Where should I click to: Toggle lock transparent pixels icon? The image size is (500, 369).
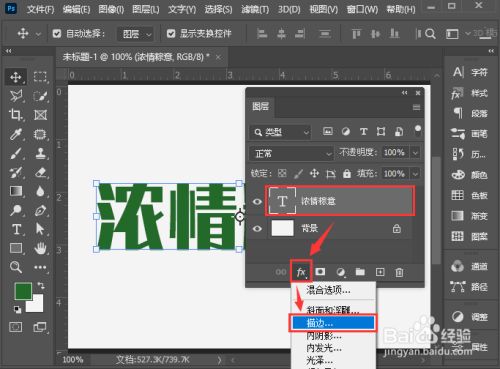[x=282, y=173]
